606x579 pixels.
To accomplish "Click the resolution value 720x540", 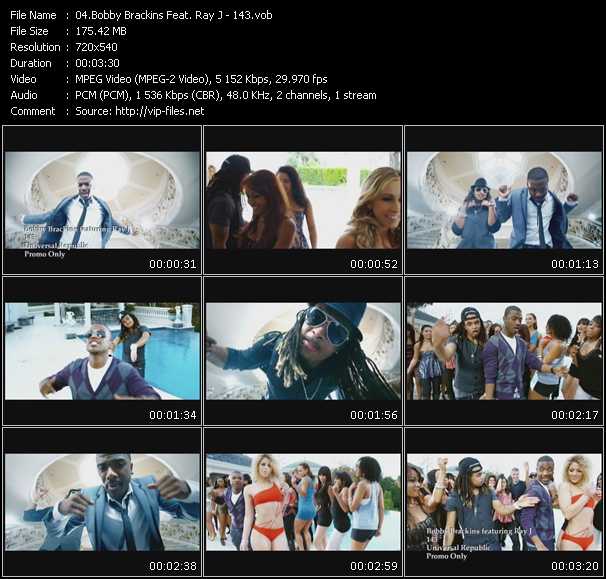I will [x=96, y=47].
